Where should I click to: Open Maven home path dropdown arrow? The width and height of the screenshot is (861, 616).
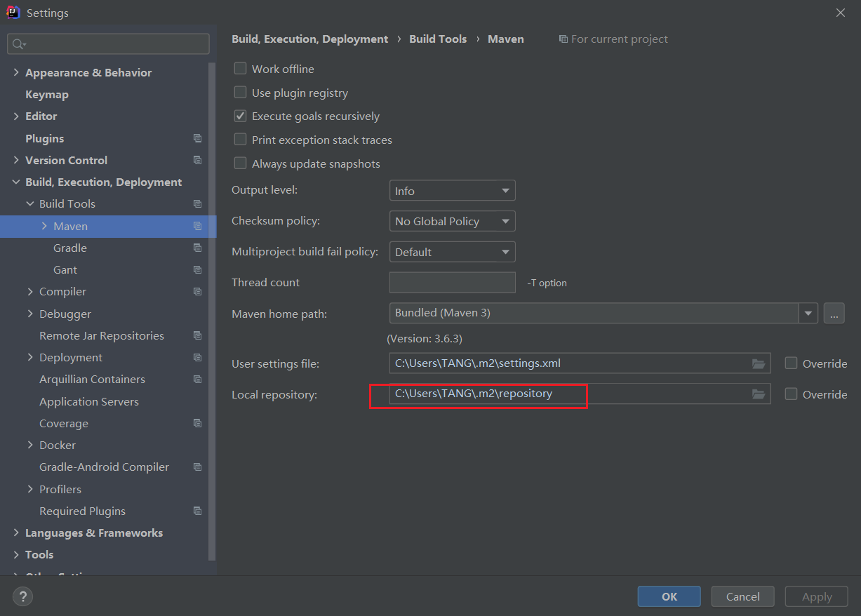tap(808, 313)
